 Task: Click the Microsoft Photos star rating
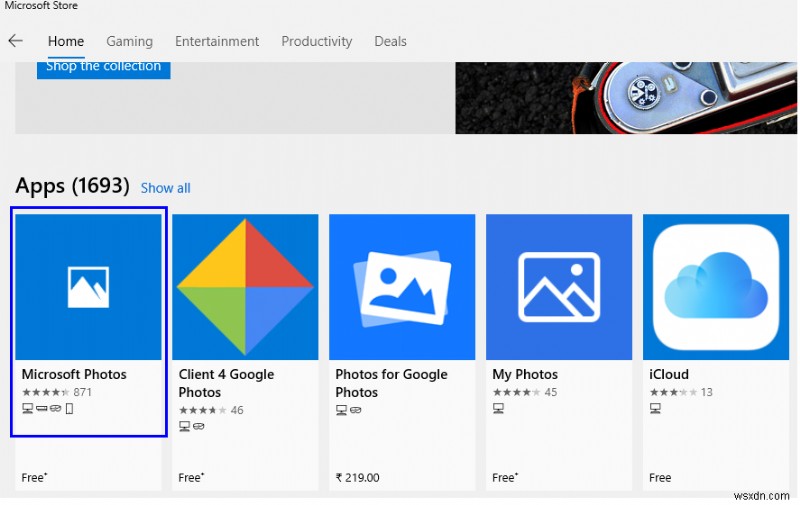[x=46, y=392]
